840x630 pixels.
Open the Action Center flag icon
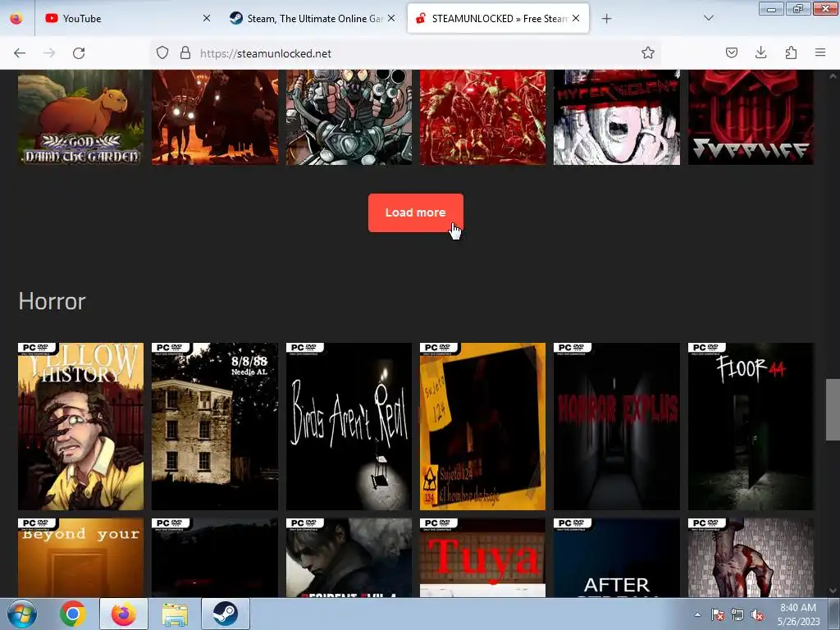point(717,614)
